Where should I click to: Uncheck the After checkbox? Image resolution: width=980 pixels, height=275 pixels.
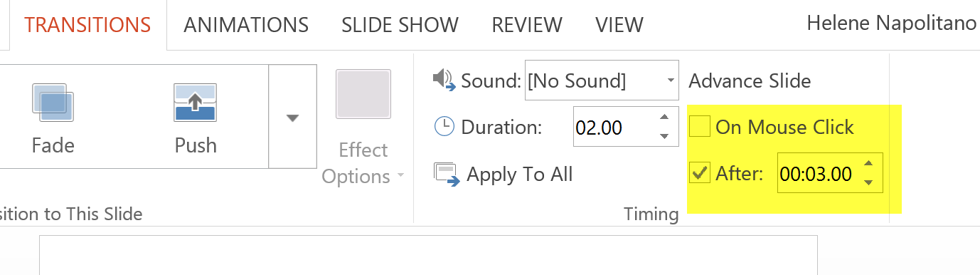[x=701, y=173]
